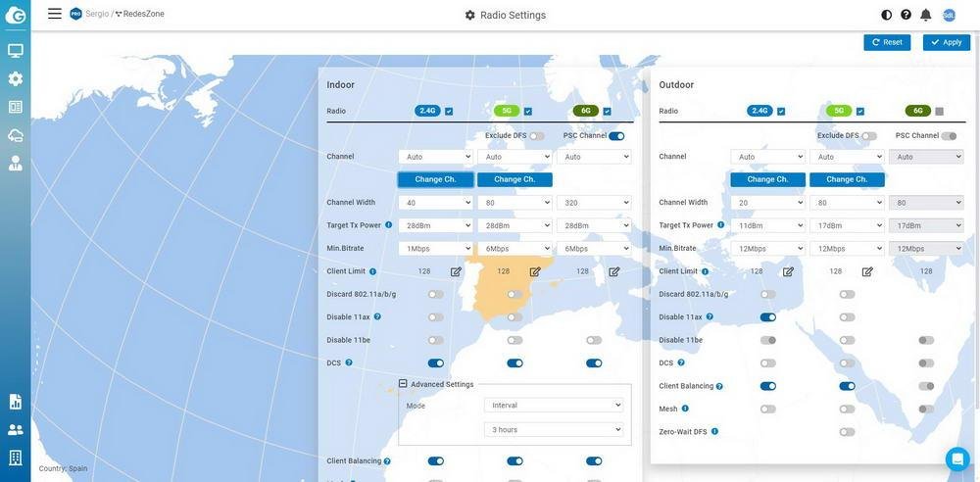The image size is (980, 482).
Task: Edit Outdoor 2.4G client limit
Action: click(x=788, y=271)
